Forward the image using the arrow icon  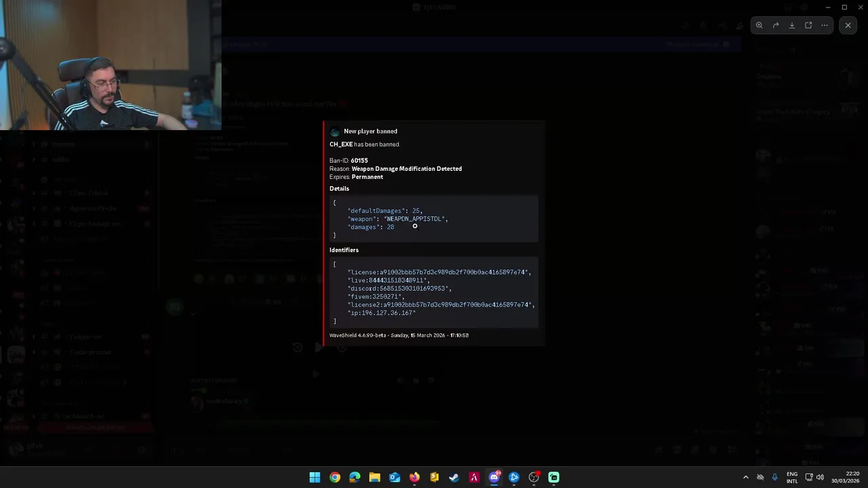coord(776,25)
